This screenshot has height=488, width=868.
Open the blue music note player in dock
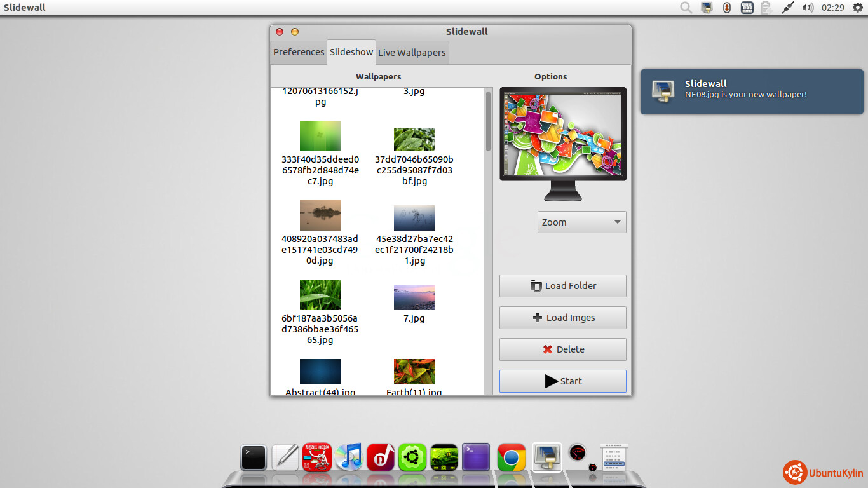click(x=348, y=457)
